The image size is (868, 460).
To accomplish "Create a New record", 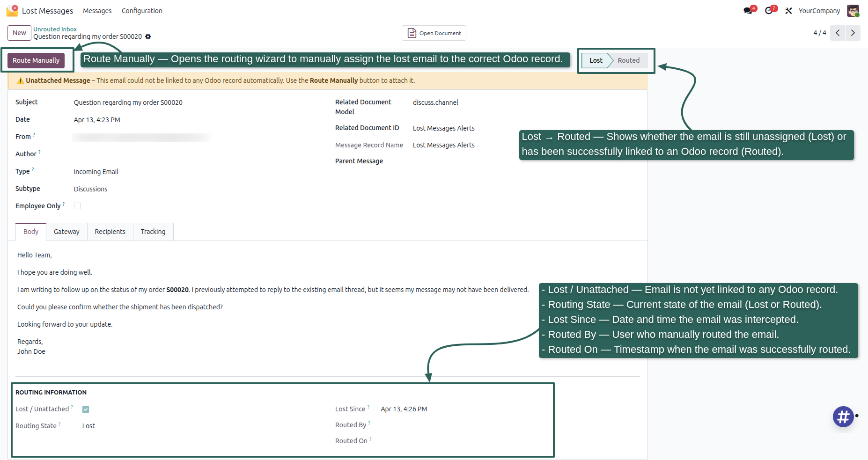I will (19, 33).
